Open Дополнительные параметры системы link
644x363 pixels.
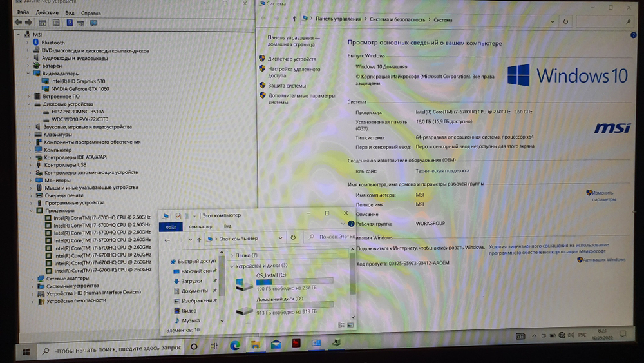tap(301, 99)
